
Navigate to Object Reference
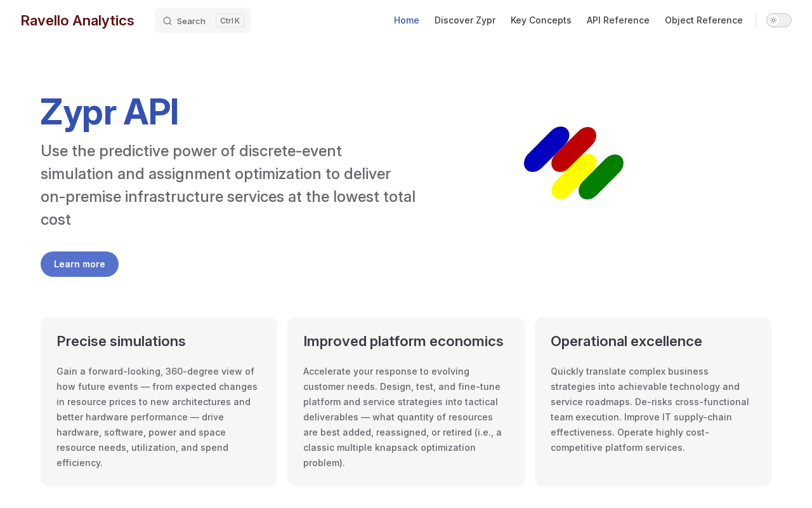click(704, 20)
